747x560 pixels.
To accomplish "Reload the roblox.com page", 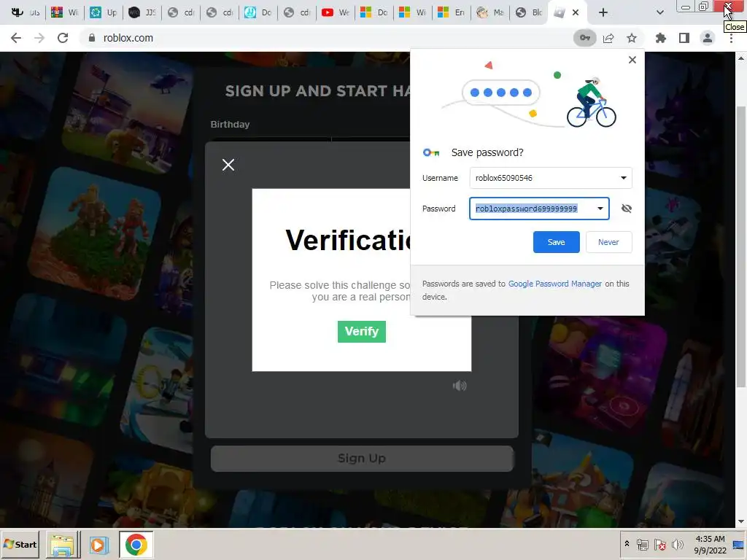I will click(63, 38).
